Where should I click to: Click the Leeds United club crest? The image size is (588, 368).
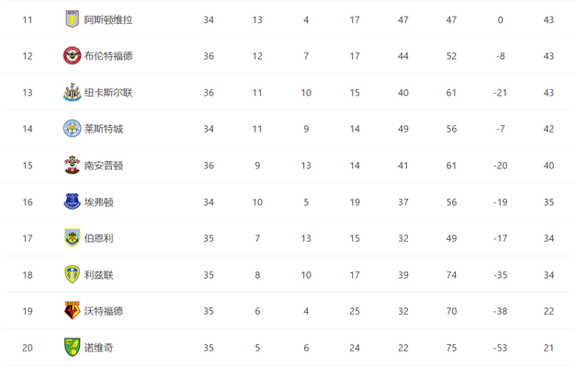tap(72, 275)
